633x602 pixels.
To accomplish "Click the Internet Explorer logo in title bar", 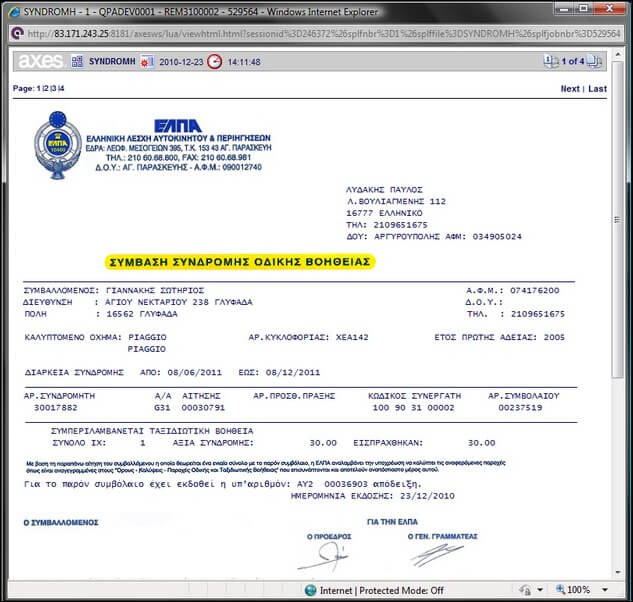I will click(15, 12).
